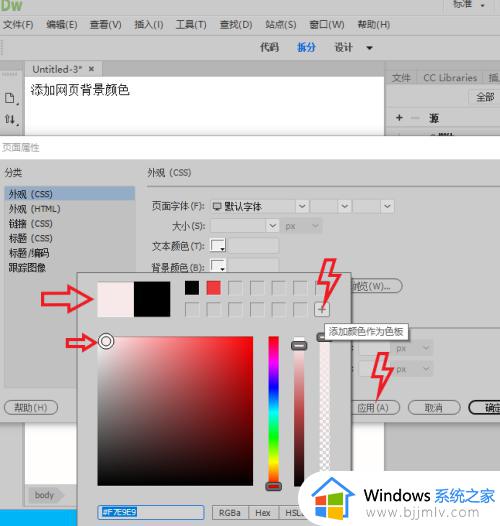Screen dimensions: 500x526
Task: Adjust the brightness slider handle
Action: click(x=299, y=345)
